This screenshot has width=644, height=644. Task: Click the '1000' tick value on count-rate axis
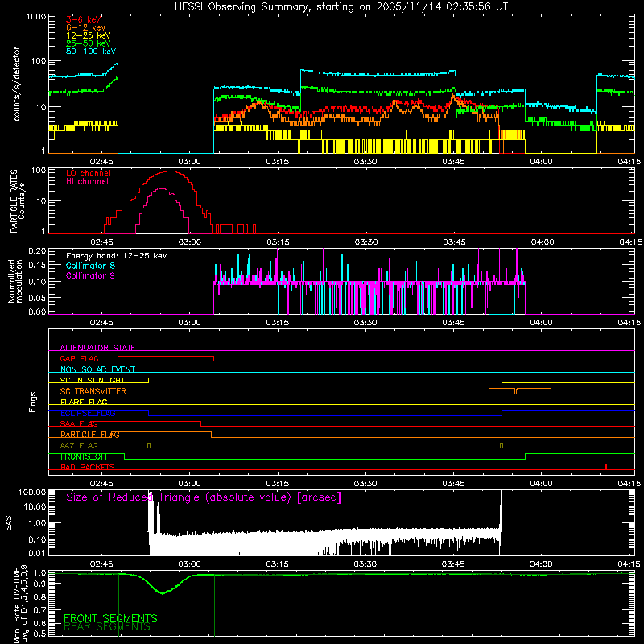coord(36,17)
